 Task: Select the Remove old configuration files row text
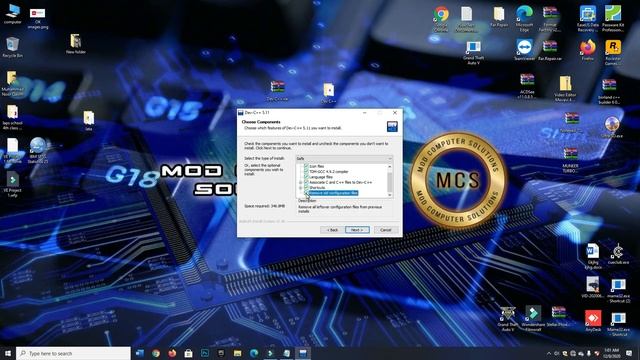pyautogui.click(x=333, y=193)
